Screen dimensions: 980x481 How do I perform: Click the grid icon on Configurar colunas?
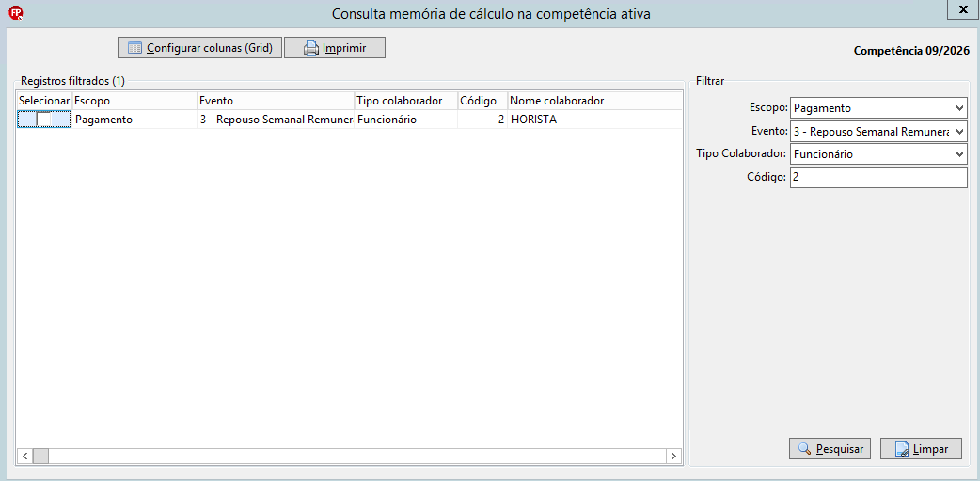pyautogui.click(x=134, y=48)
